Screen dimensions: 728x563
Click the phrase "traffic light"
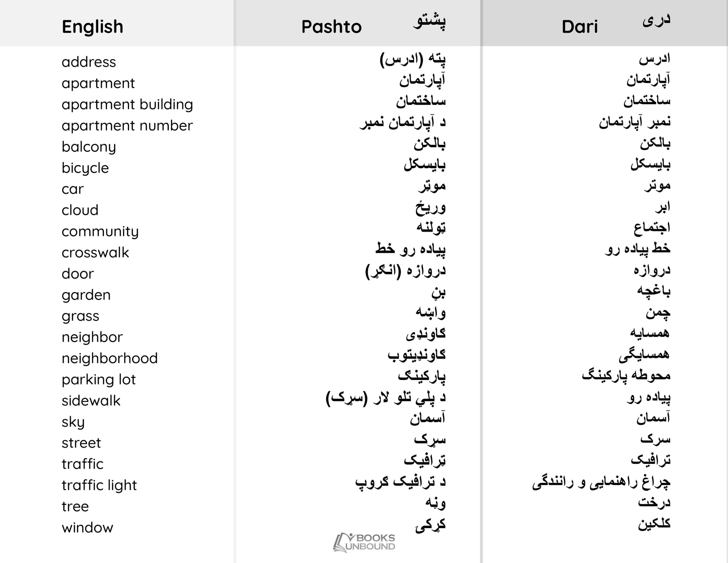(x=99, y=486)
